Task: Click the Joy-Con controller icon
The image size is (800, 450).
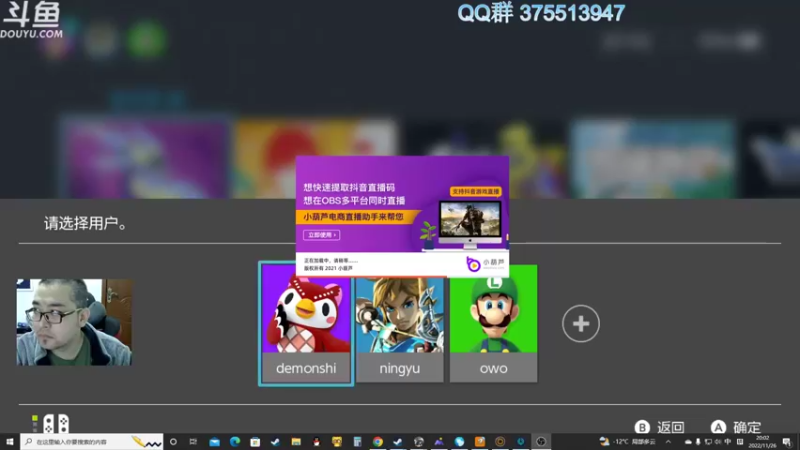Action: (x=56, y=423)
